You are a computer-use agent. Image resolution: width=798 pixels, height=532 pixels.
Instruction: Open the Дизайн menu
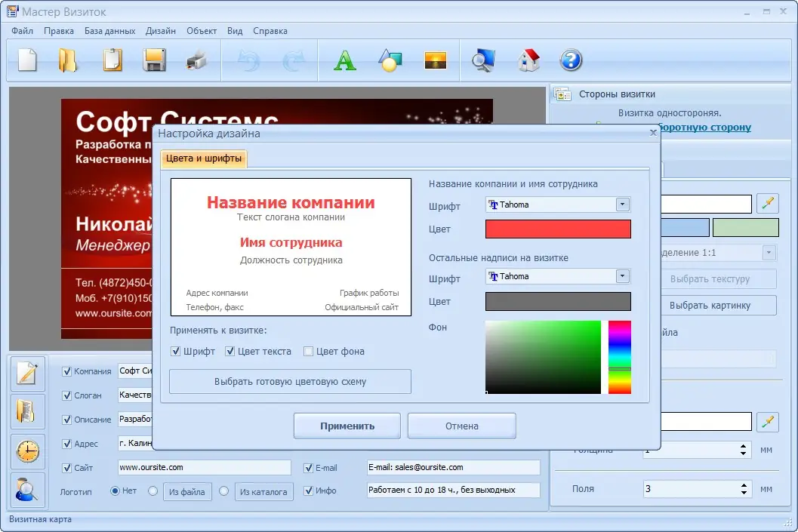pyautogui.click(x=161, y=31)
